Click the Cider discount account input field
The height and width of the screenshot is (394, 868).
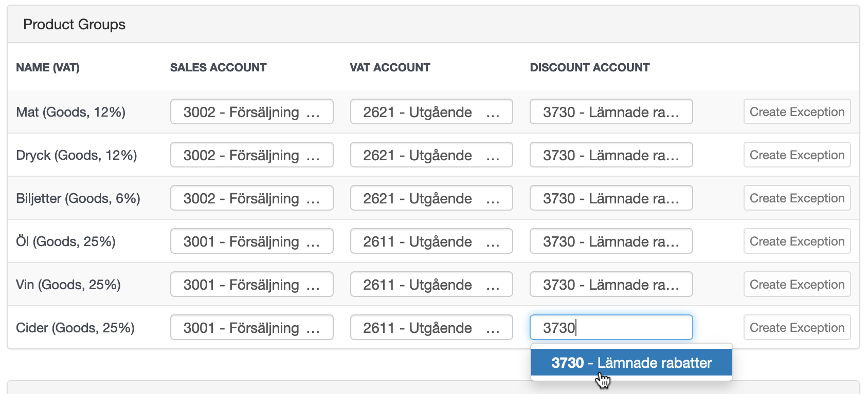point(611,327)
